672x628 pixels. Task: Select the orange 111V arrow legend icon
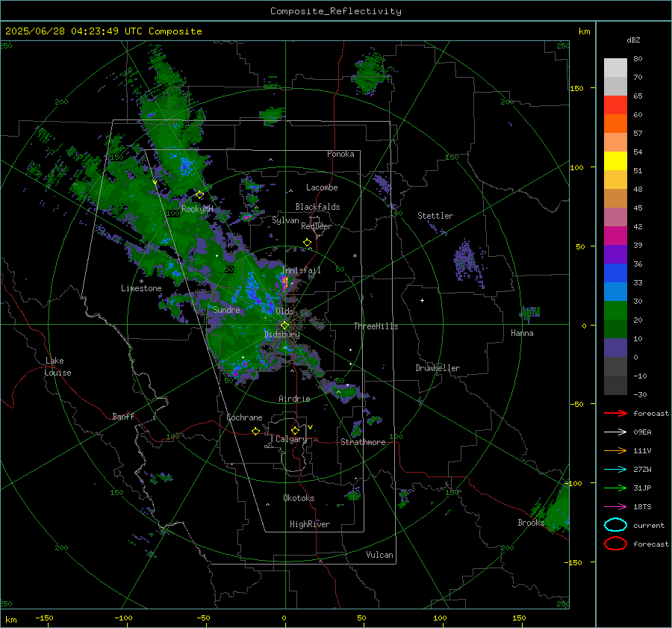pos(615,450)
